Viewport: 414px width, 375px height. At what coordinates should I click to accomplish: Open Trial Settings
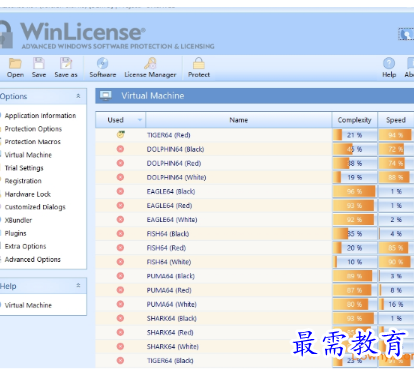click(24, 168)
